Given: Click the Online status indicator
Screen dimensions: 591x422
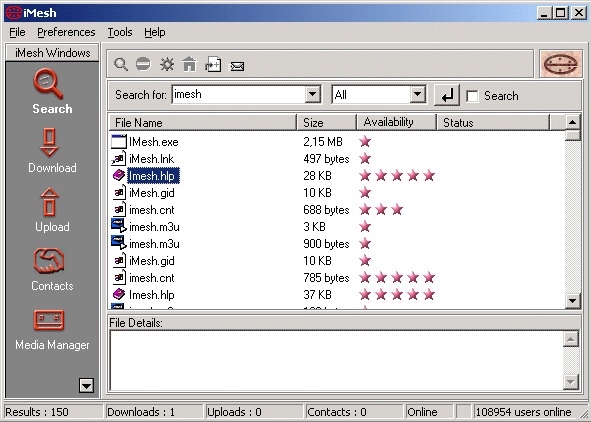Looking at the screenshot, I should coord(429,412).
